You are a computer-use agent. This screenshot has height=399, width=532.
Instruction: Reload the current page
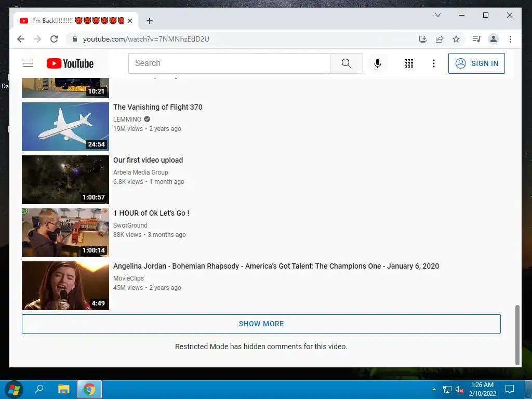54,39
